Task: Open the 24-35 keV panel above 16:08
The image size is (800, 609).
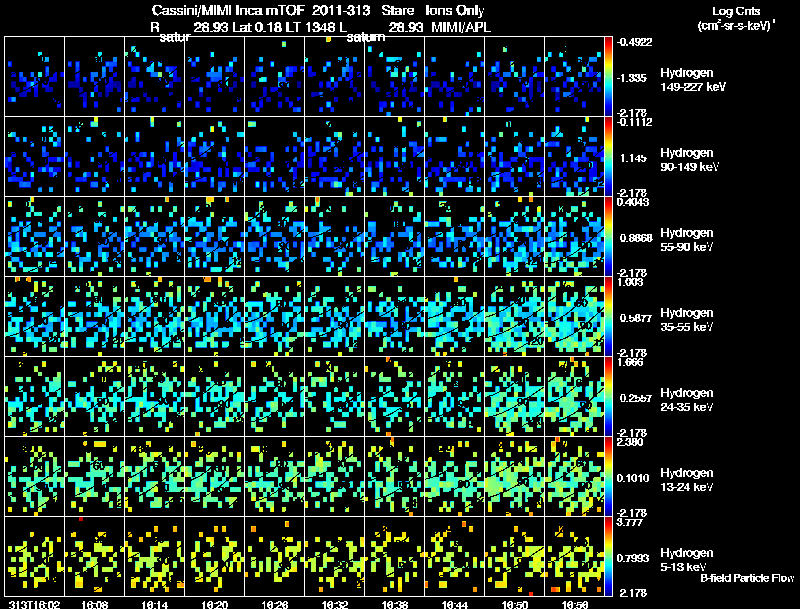Action: [x=95, y=397]
